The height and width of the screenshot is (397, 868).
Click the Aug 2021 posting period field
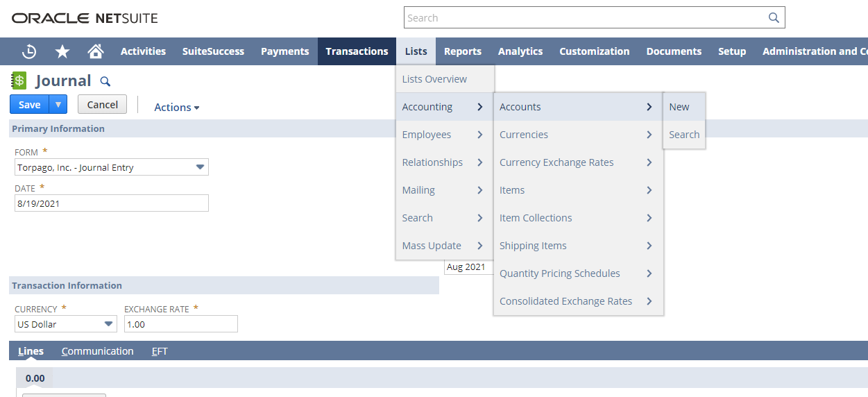click(468, 267)
